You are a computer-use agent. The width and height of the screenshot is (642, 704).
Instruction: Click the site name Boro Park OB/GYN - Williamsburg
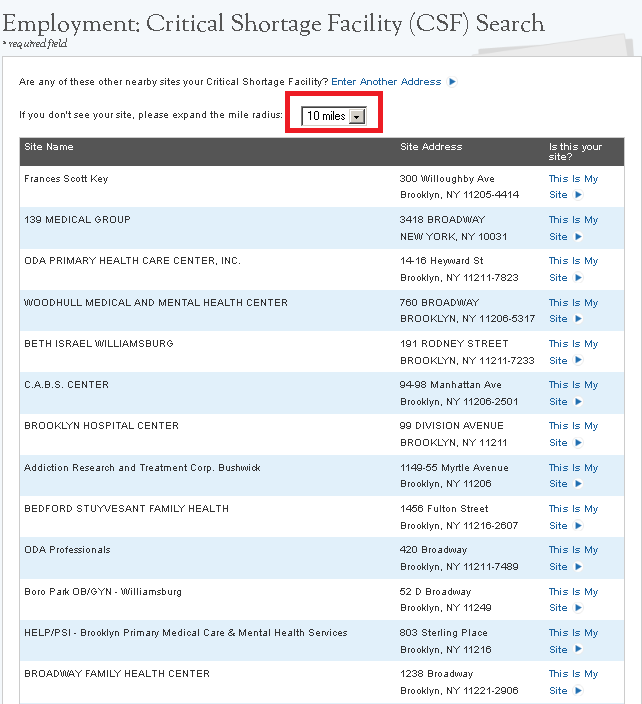coord(103,592)
